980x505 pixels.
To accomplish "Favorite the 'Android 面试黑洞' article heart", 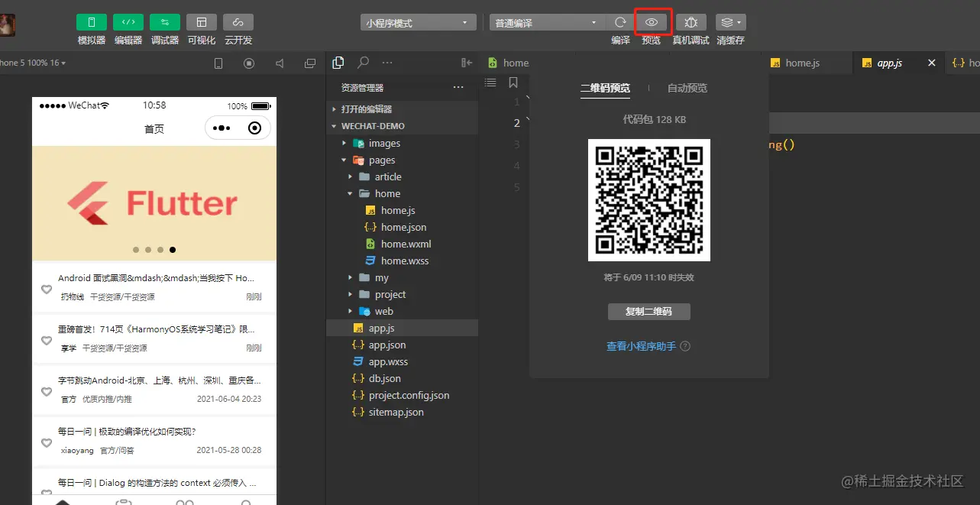I will point(47,290).
